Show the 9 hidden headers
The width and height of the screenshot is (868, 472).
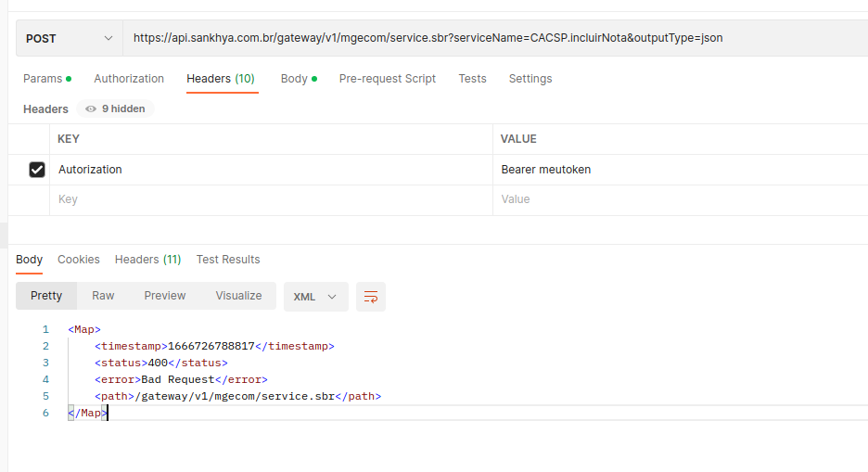pos(116,108)
